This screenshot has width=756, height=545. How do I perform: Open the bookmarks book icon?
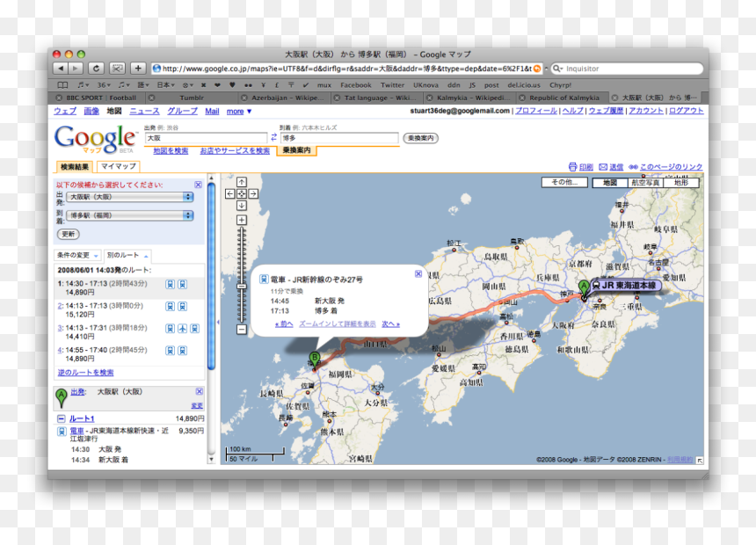point(62,85)
